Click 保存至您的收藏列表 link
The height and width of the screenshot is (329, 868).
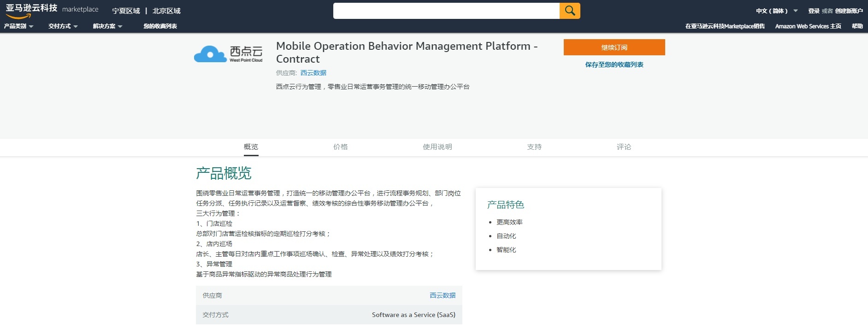614,65
